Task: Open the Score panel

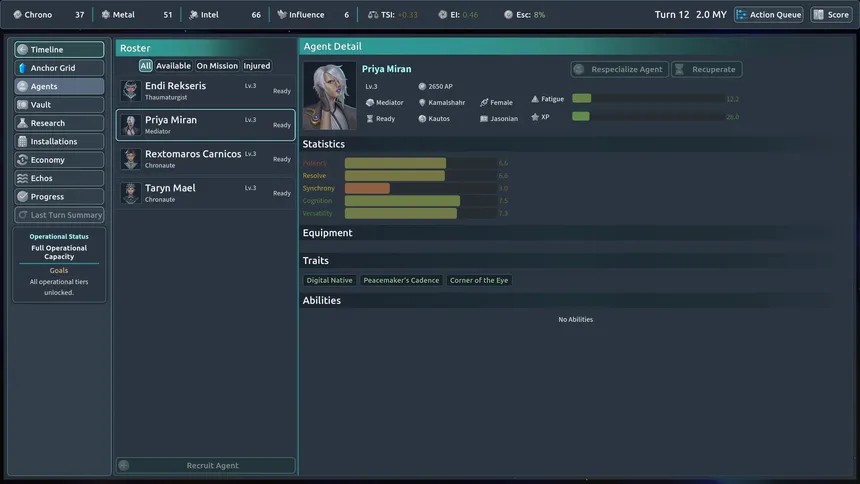Action: (x=831, y=15)
